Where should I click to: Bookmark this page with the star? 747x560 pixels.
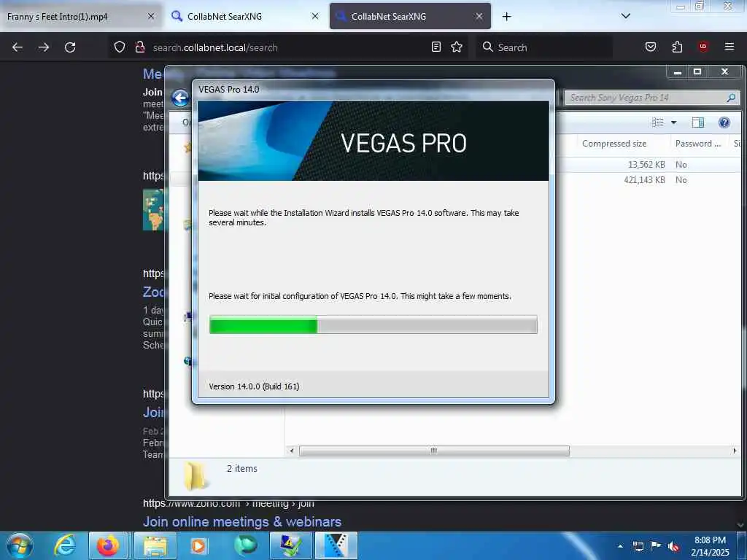click(457, 47)
